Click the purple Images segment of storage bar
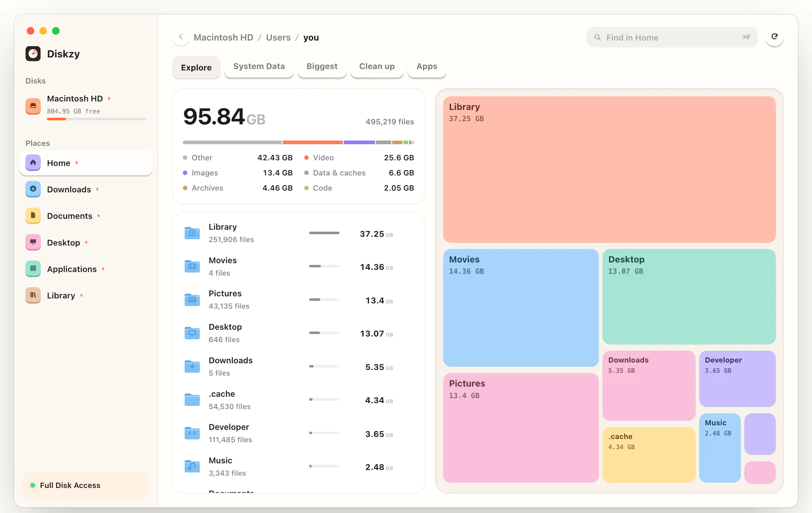The image size is (812, 513). click(359, 142)
